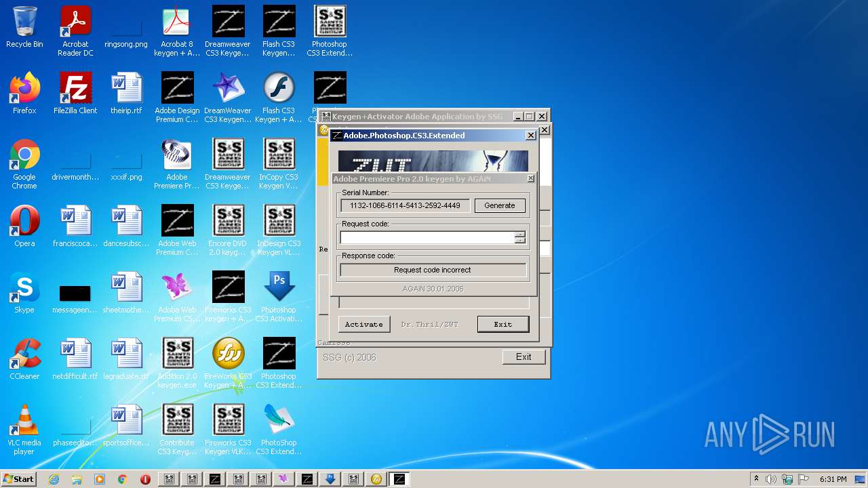
Task: Click the Response code field
Action: click(433, 270)
